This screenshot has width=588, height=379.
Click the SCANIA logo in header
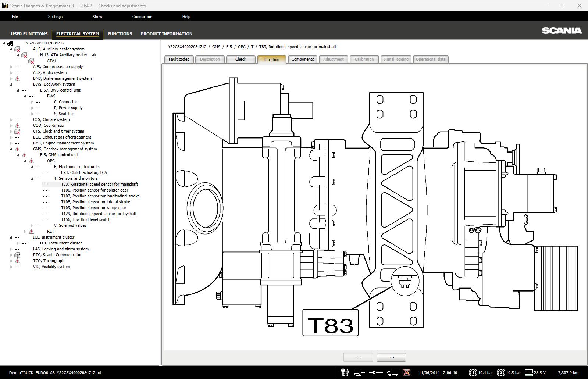click(562, 31)
